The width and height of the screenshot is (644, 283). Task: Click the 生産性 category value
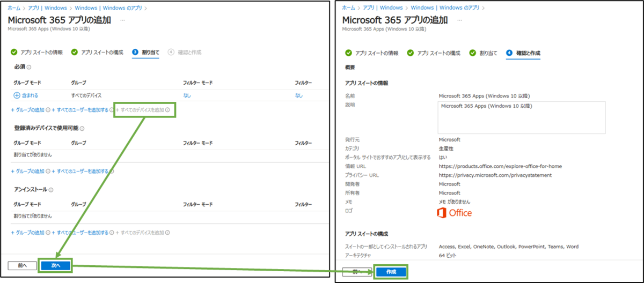pyautogui.click(x=446, y=148)
